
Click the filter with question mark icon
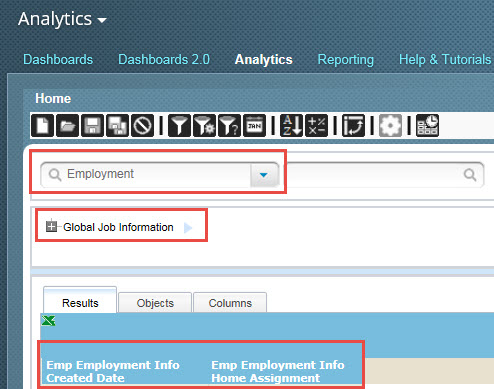click(229, 126)
